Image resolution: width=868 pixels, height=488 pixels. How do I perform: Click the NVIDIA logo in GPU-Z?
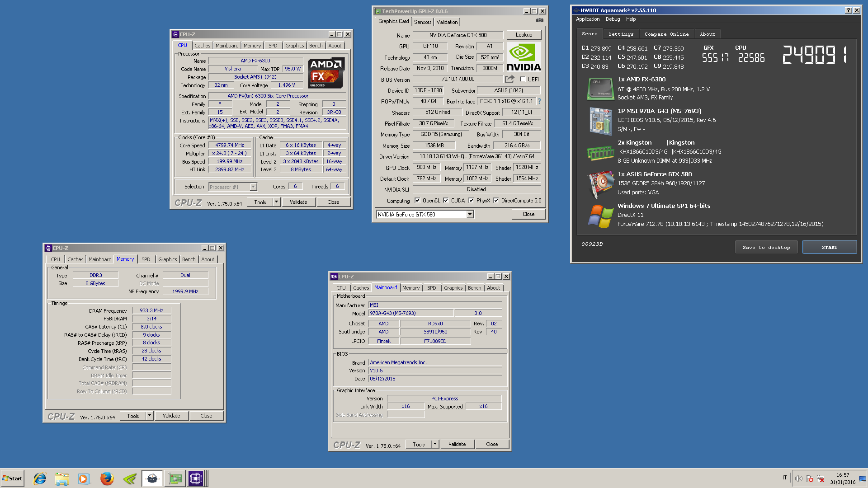tap(524, 57)
